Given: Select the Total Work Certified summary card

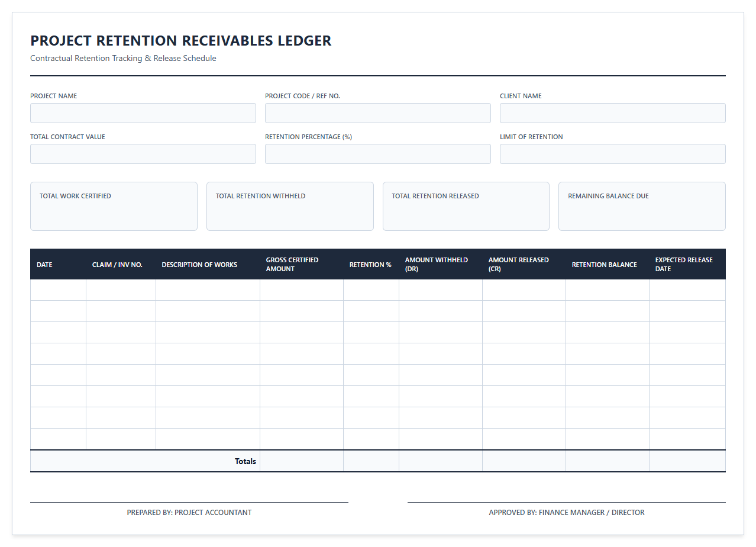Looking at the screenshot, I should coord(114,206).
